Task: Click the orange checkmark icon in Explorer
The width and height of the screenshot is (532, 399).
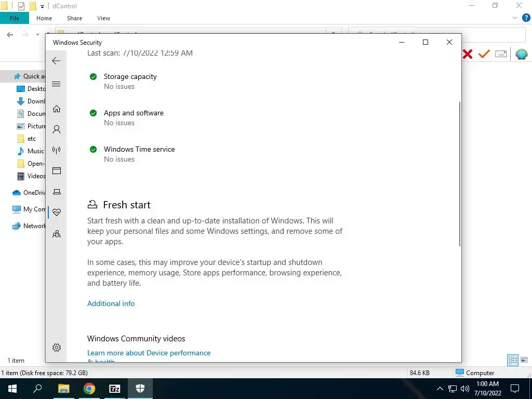Action: pos(484,54)
